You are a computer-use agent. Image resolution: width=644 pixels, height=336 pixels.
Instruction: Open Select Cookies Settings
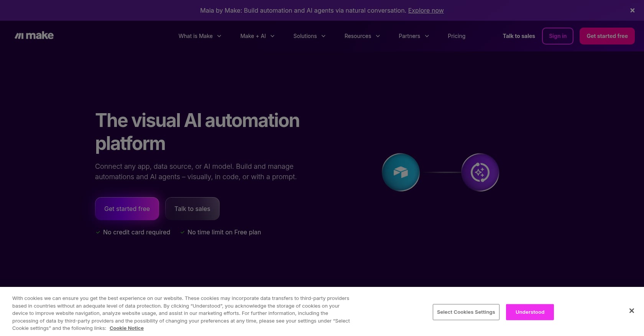pyautogui.click(x=466, y=312)
